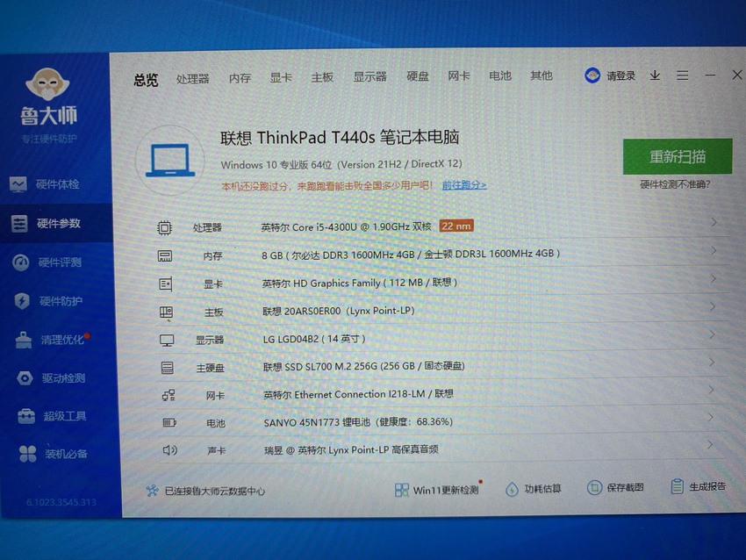Select 硬件参数 sidebar item
The height and width of the screenshot is (560, 746).
[56, 223]
